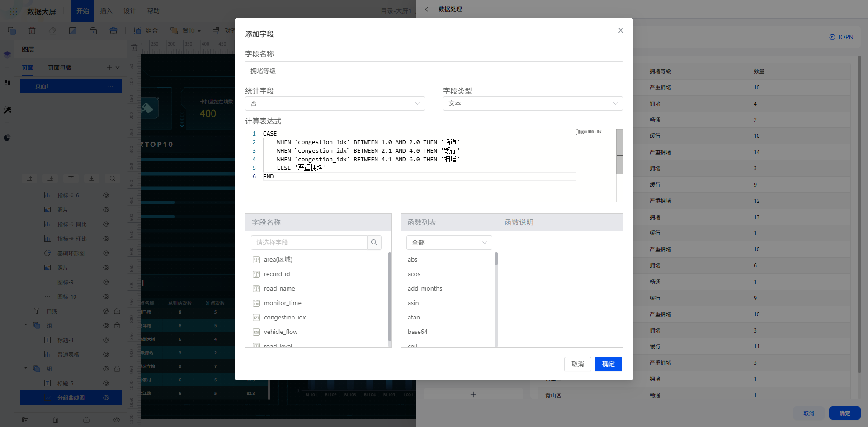The width and height of the screenshot is (868, 427).
Task: Click 取消 in the 数据处理 panel footer
Action: click(x=809, y=413)
